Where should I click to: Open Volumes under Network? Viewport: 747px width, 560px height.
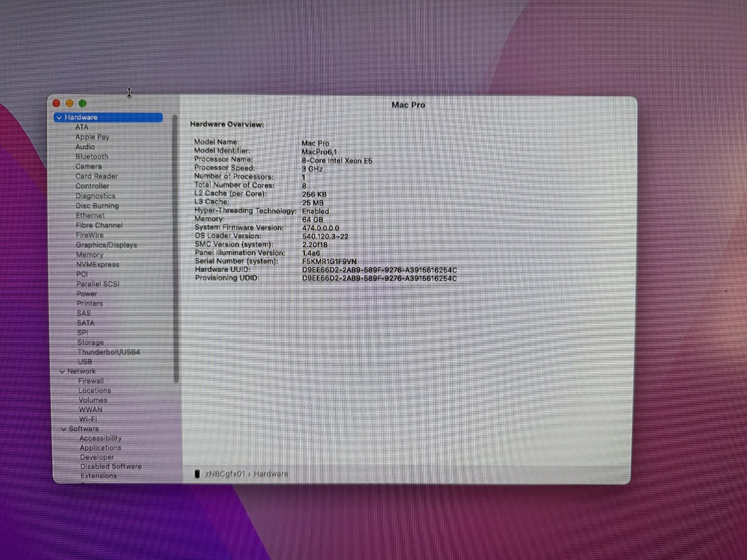tap(93, 400)
